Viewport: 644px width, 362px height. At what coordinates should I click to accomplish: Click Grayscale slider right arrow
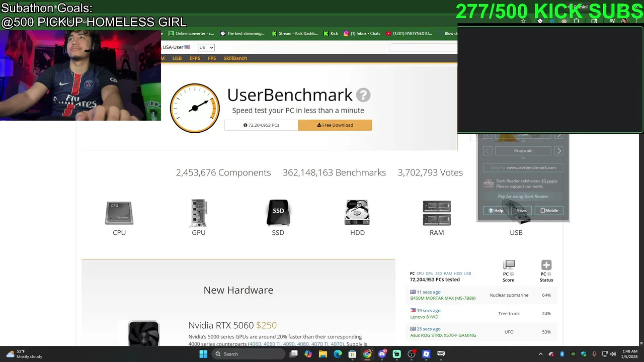pyautogui.click(x=558, y=151)
